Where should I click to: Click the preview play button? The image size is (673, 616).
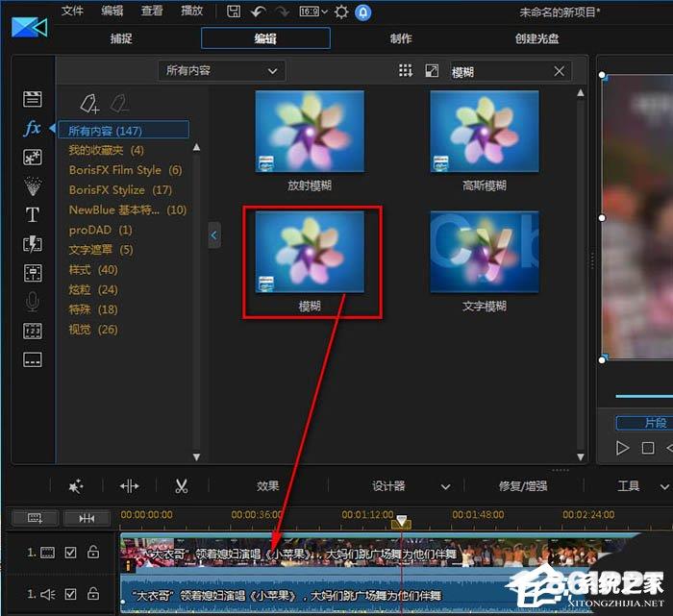(x=622, y=448)
